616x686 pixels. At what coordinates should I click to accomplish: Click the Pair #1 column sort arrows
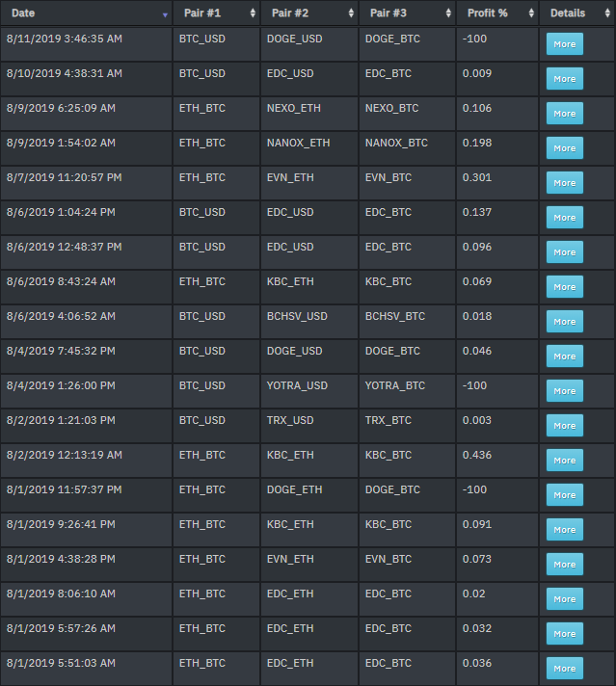[253, 13]
